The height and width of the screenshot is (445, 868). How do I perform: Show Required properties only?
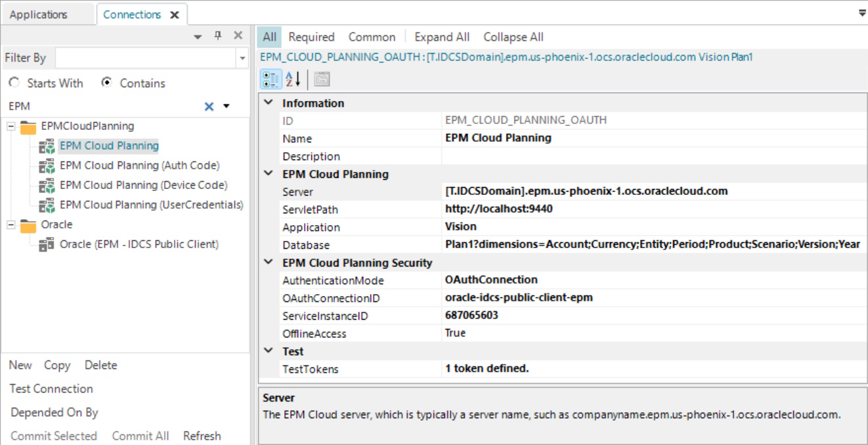click(311, 37)
